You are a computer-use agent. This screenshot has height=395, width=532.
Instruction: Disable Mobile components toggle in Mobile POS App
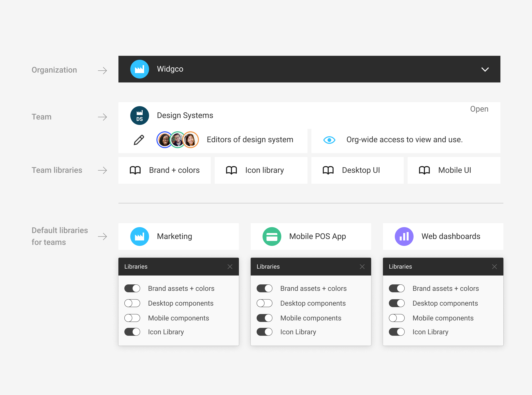pos(265,318)
